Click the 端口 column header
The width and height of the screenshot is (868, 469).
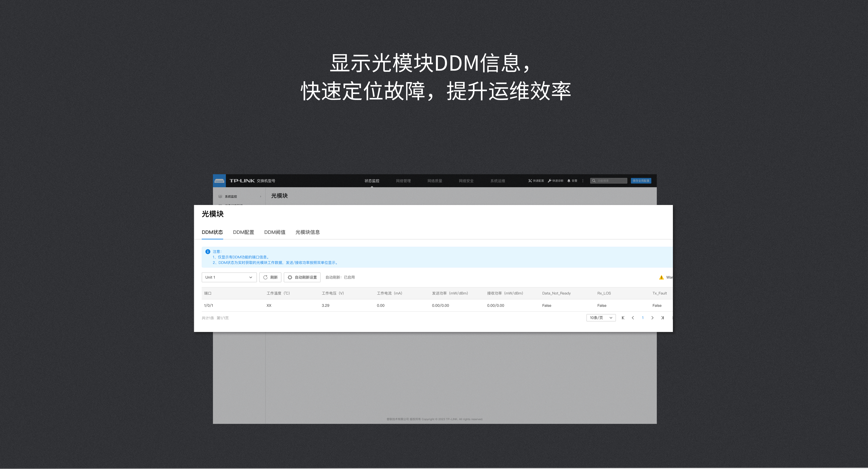[x=208, y=293]
